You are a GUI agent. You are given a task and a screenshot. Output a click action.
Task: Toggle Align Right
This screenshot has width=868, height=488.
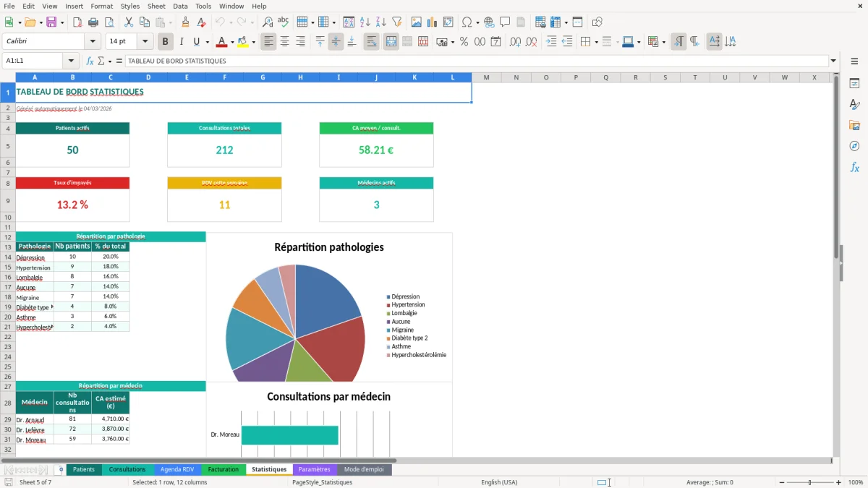click(x=300, y=42)
